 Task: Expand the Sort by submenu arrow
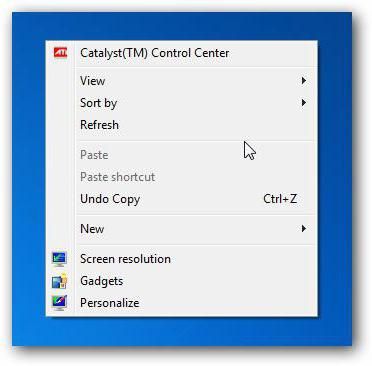point(303,103)
